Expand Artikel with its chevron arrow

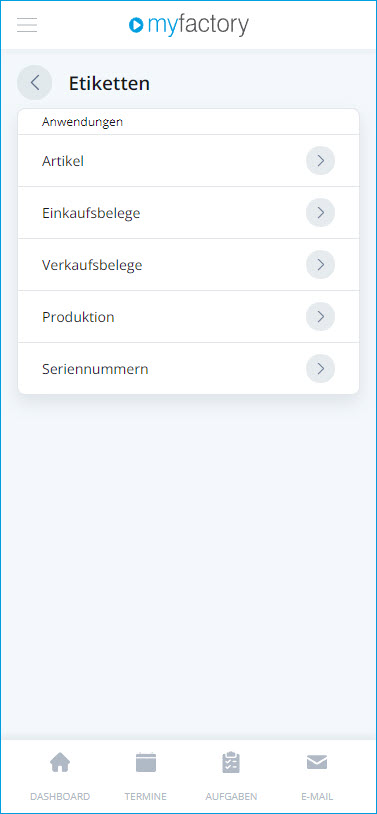(x=320, y=161)
